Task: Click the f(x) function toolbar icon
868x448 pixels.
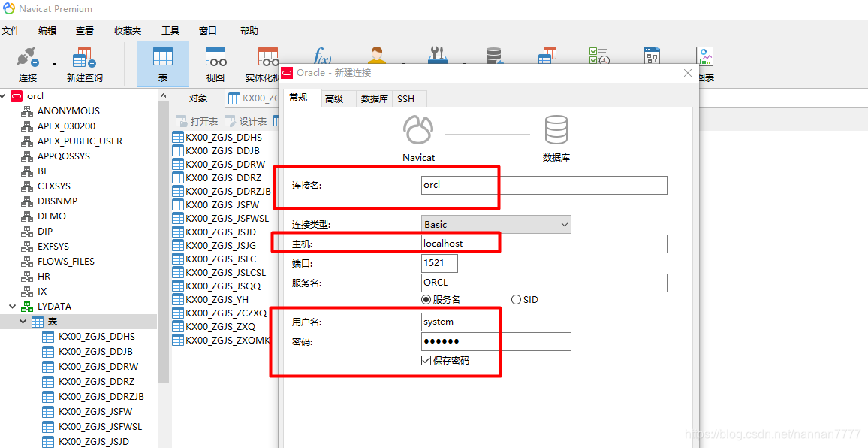Action: 322,56
